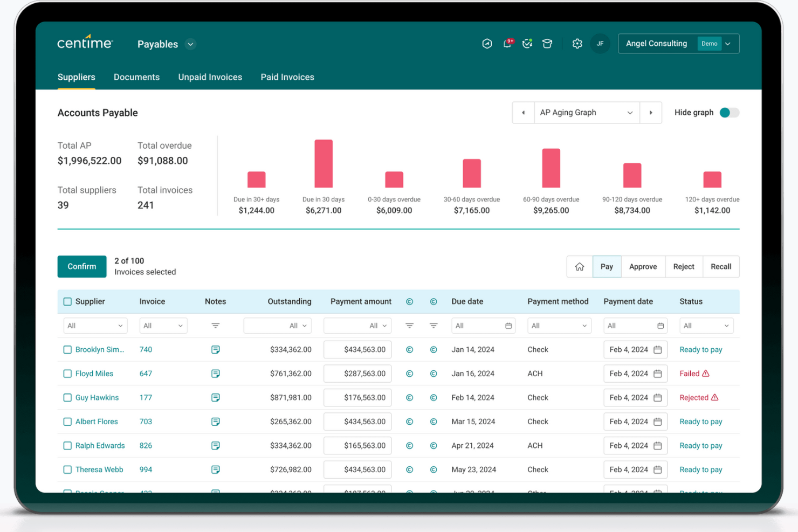
Task: Click the 30-60 days overdue bar
Action: [x=472, y=173]
